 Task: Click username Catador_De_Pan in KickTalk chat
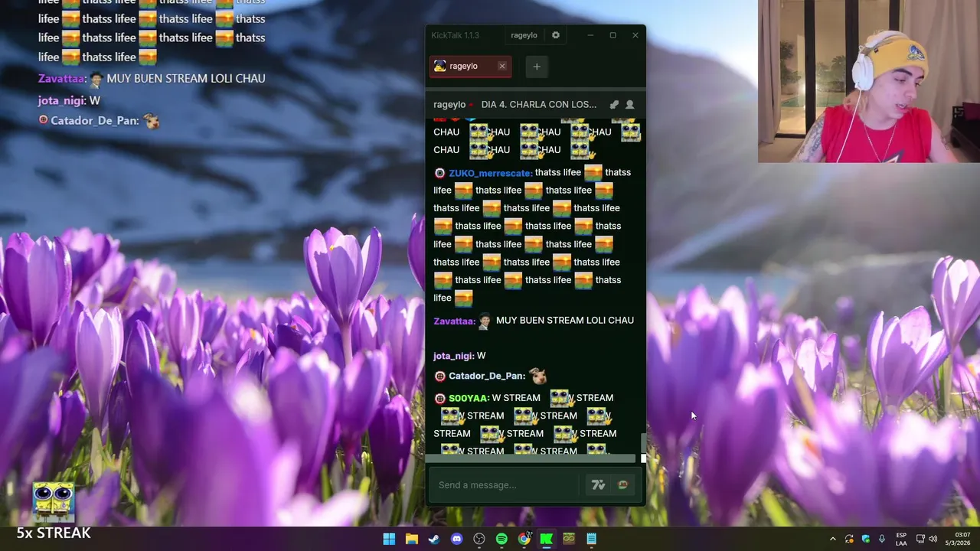(x=487, y=376)
